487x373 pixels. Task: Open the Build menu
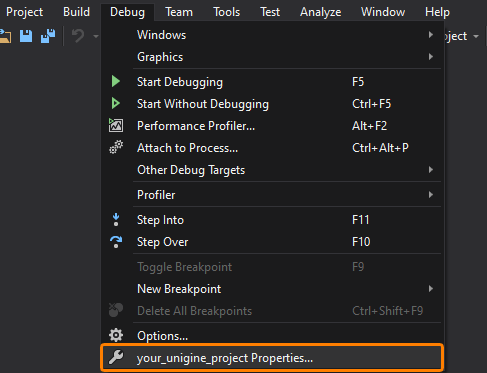click(x=76, y=12)
